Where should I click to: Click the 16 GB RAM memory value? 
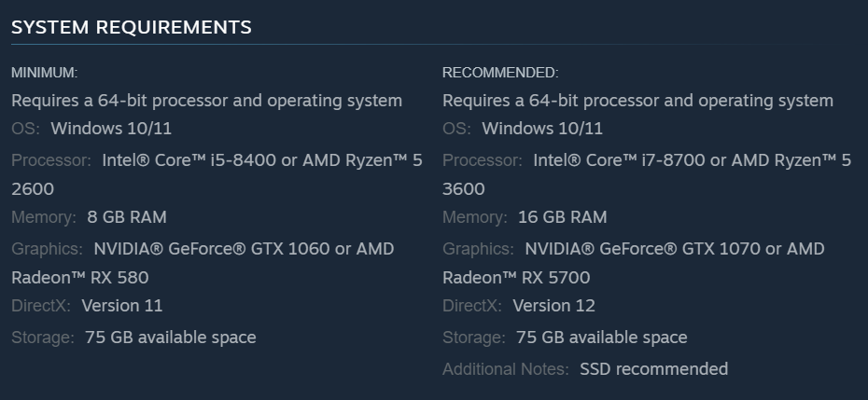pos(563,217)
